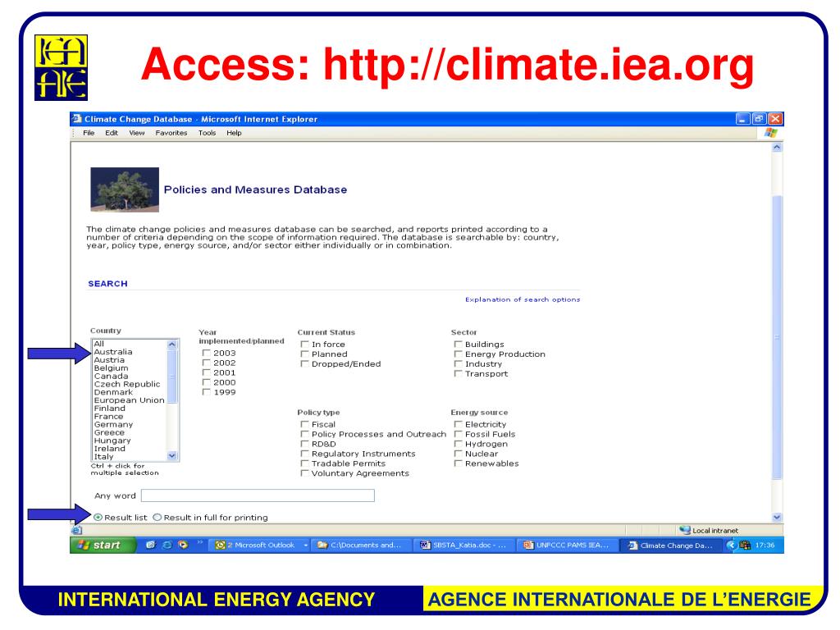Check the 2002 year checkbox
This screenshot has height=630, width=840.
(x=206, y=362)
